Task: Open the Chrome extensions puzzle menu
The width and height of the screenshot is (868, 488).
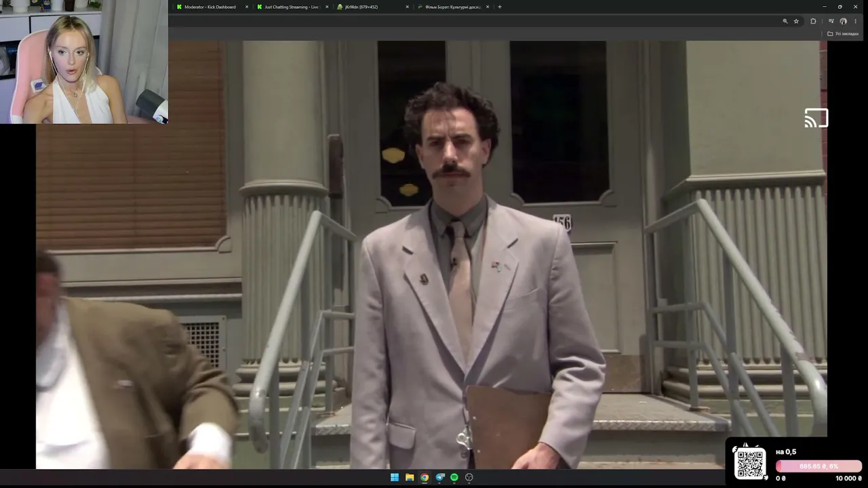Action: [814, 21]
